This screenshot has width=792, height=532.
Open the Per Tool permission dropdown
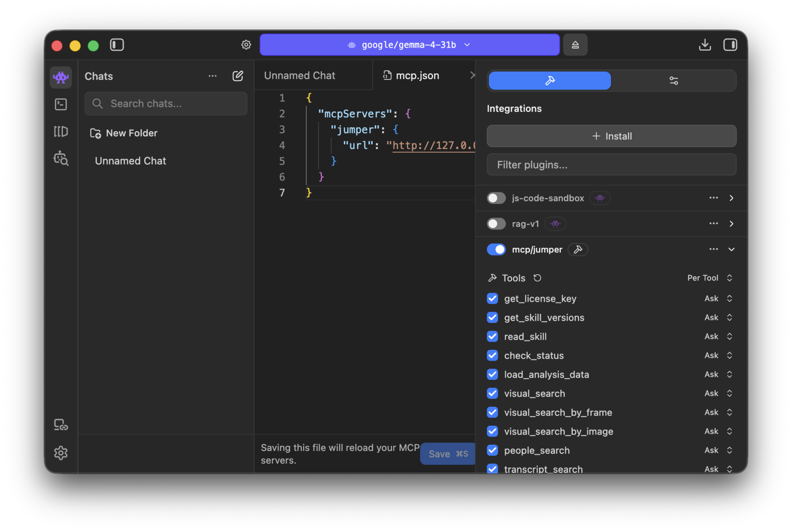pos(710,278)
